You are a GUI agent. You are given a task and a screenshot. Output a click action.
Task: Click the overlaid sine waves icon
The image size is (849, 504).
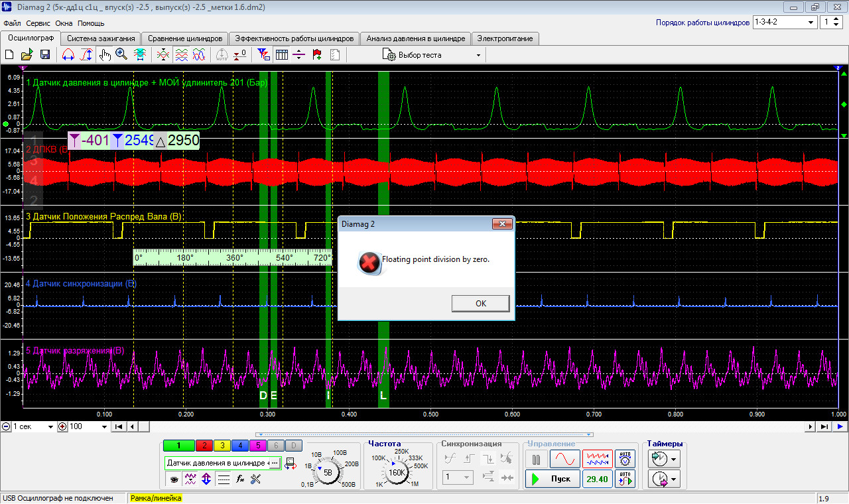(x=198, y=55)
